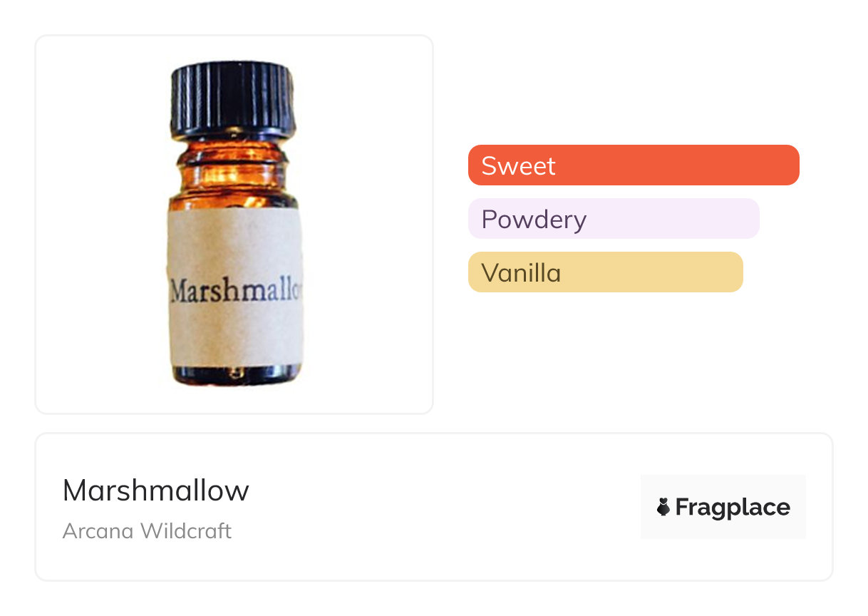Click the printed Marshmallow label on bottle
The image size is (868, 616).
(236, 289)
